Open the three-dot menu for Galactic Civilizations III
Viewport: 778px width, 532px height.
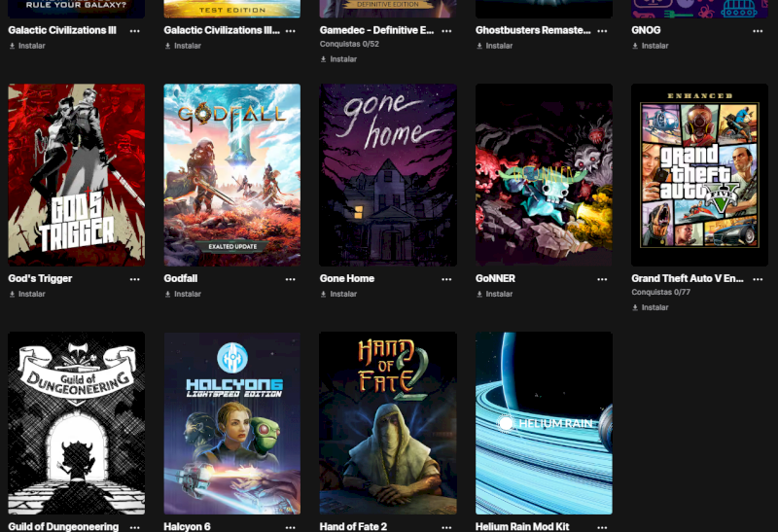[x=134, y=31]
